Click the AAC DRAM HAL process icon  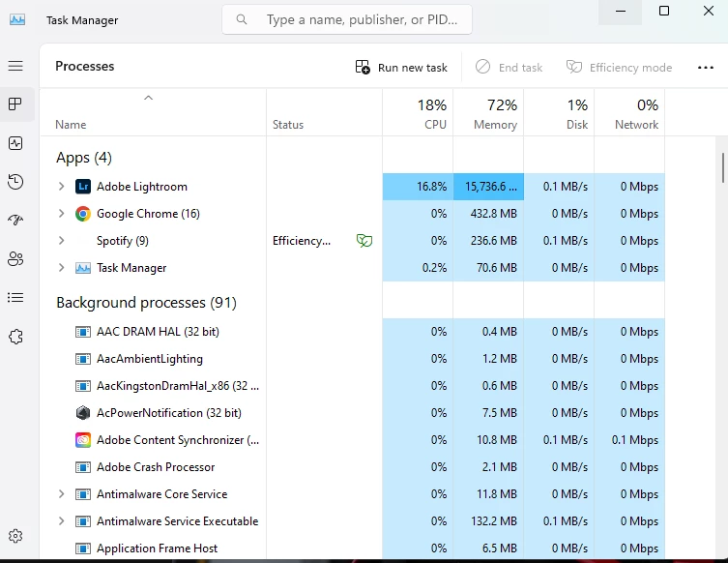(x=83, y=332)
